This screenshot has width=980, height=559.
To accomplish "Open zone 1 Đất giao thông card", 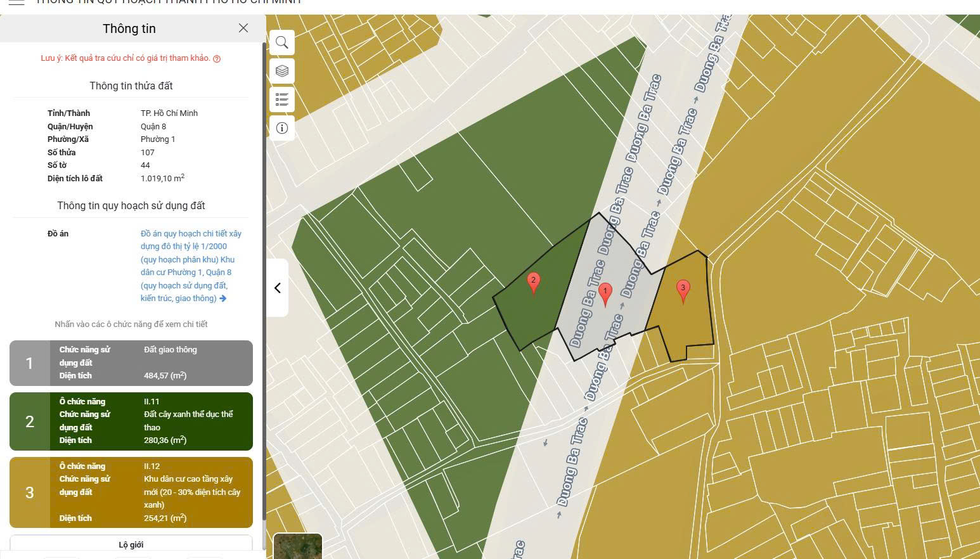I will [x=151, y=363].
